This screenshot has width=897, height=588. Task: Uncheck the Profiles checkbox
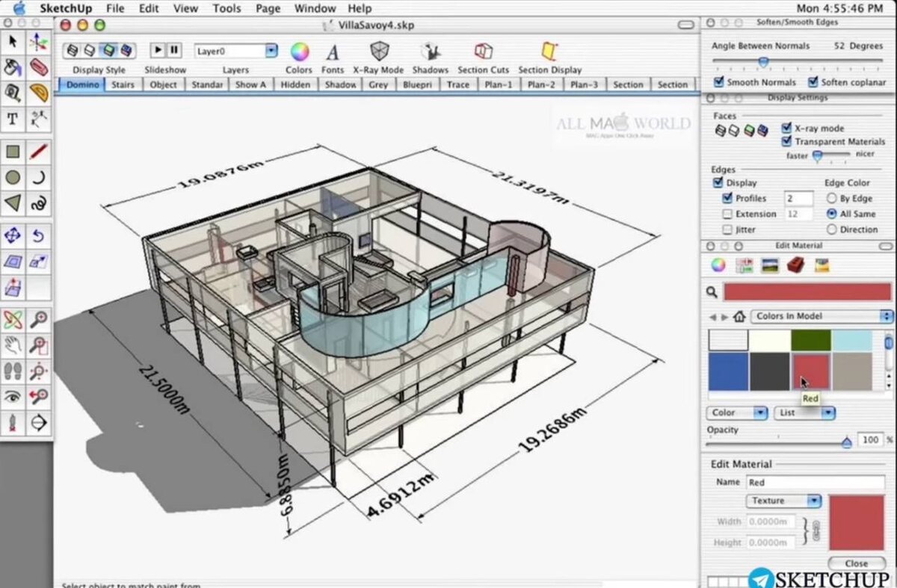tap(728, 199)
